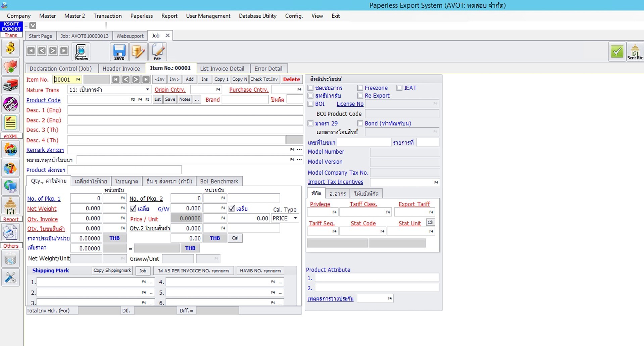Viewport: 644px width, 346px height.
Task: Select the Edit pencil icon
Action: tap(157, 52)
